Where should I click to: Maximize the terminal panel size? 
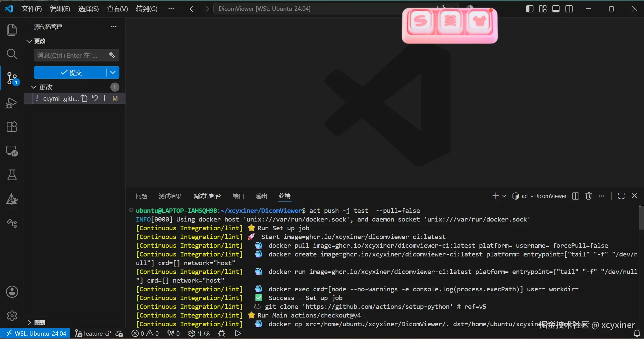(x=621, y=196)
